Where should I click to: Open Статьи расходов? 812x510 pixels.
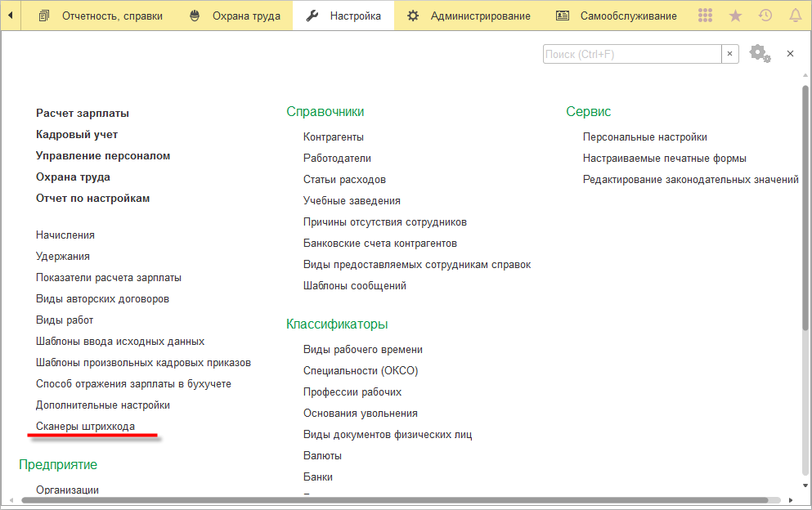(x=344, y=180)
